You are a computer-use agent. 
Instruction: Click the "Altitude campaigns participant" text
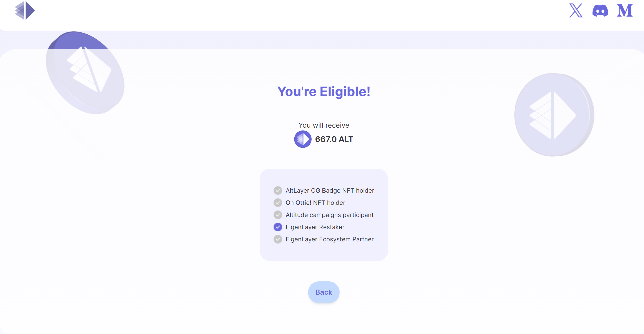(x=330, y=215)
